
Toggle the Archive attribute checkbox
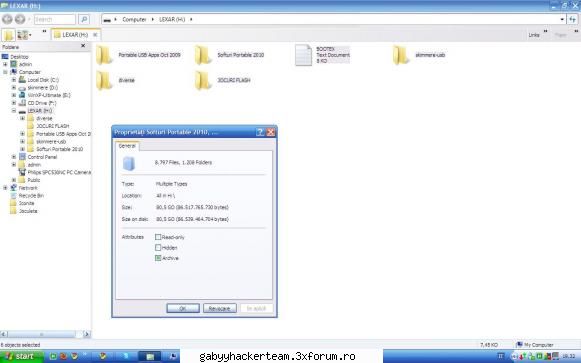pyautogui.click(x=158, y=258)
